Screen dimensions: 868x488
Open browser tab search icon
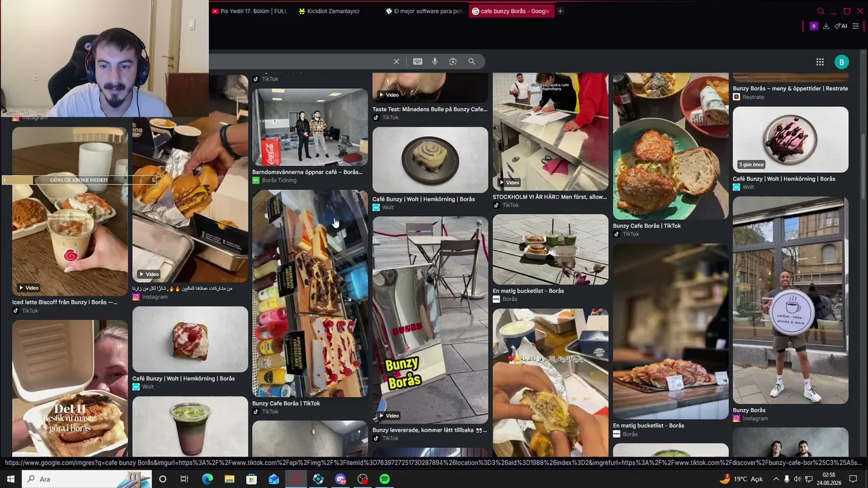[821, 11]
